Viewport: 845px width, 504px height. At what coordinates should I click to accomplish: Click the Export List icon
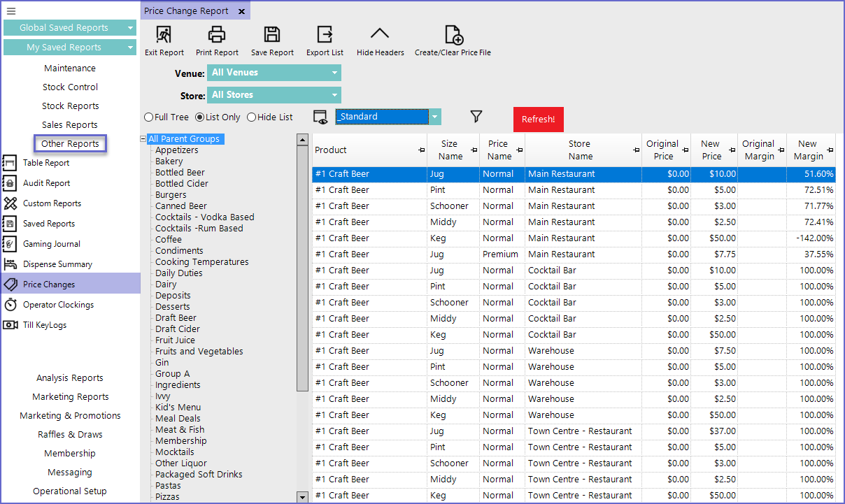coord(325,35)
